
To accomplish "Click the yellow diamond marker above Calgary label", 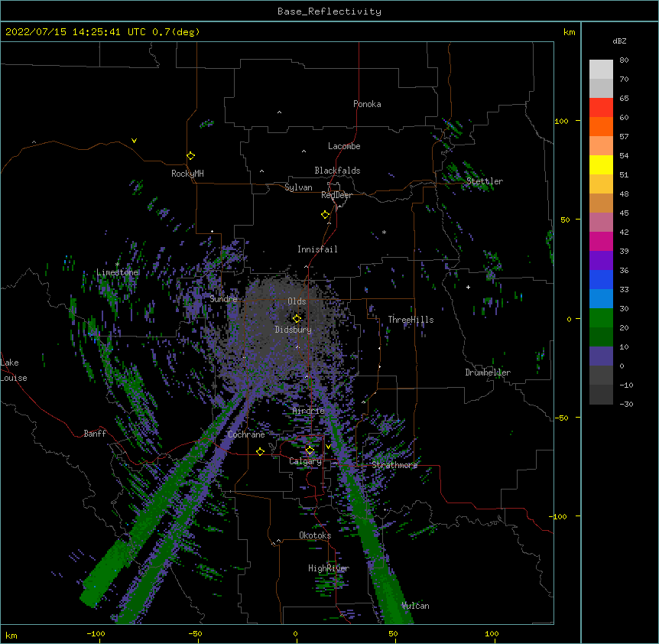I will pos(310,450).
